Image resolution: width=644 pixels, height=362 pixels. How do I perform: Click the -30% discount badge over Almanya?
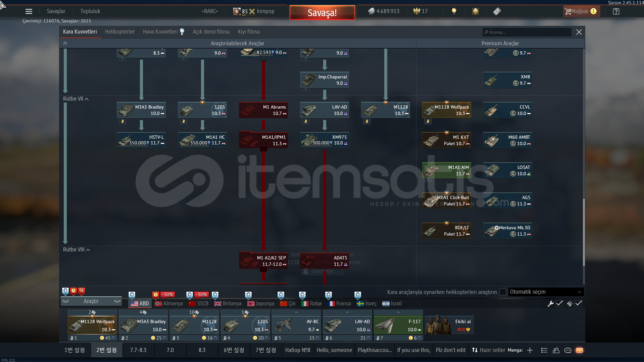167,295
